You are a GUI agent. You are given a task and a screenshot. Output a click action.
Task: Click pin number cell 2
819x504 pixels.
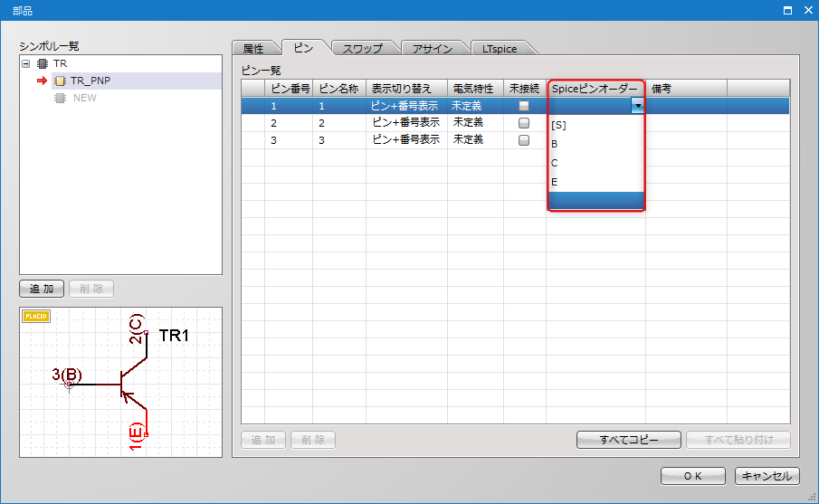(x=289, y=123)
